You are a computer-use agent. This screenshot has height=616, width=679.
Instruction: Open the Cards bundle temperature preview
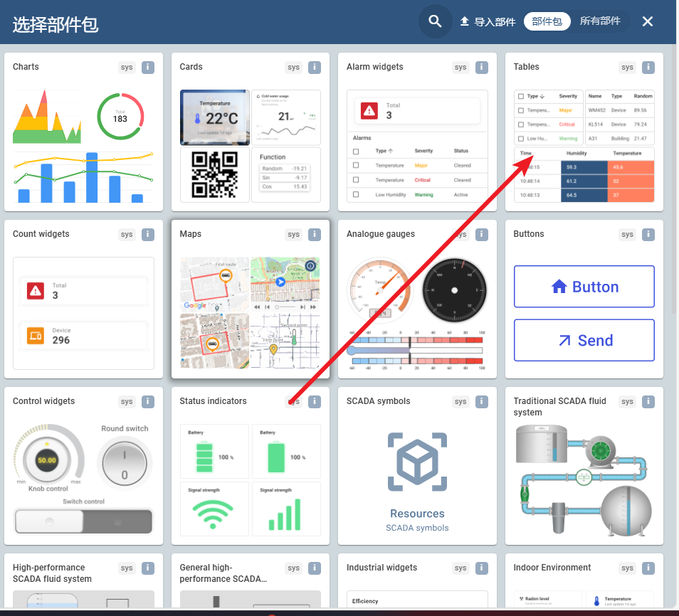click(x=215, y=117)
